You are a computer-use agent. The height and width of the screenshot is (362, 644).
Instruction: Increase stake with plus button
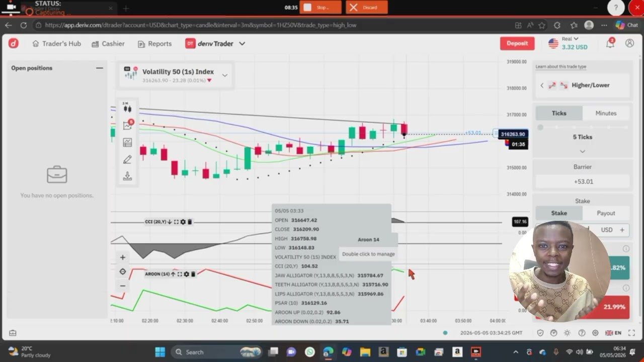(x=622, y=230)
